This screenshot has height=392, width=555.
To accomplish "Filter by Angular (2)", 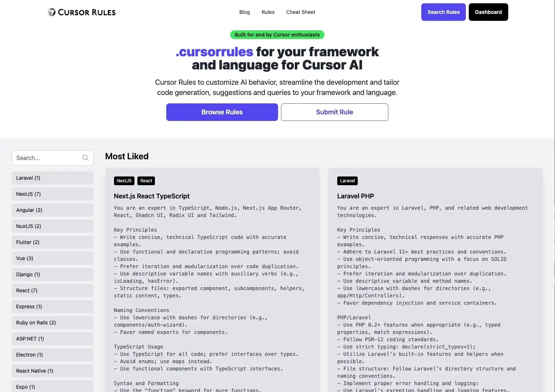I will pos(53,210).
